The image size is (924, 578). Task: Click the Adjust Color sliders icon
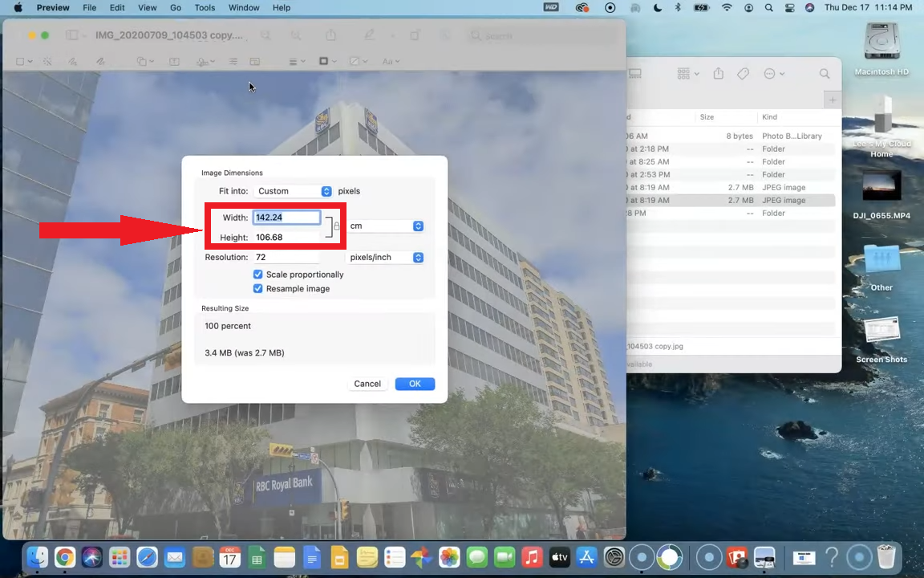click(233, 61)
